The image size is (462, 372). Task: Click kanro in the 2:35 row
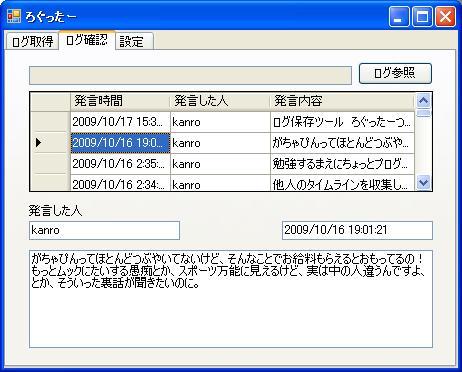pos(220,164)
